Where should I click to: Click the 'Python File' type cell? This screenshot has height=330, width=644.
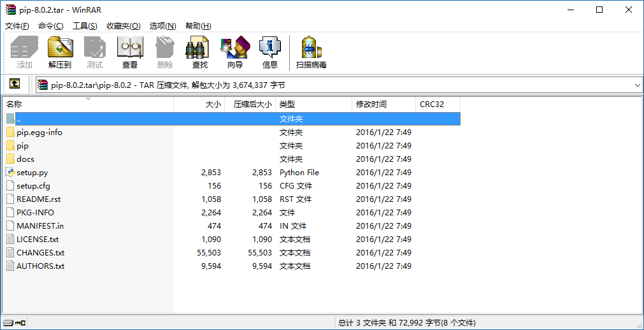pos(299,173)
